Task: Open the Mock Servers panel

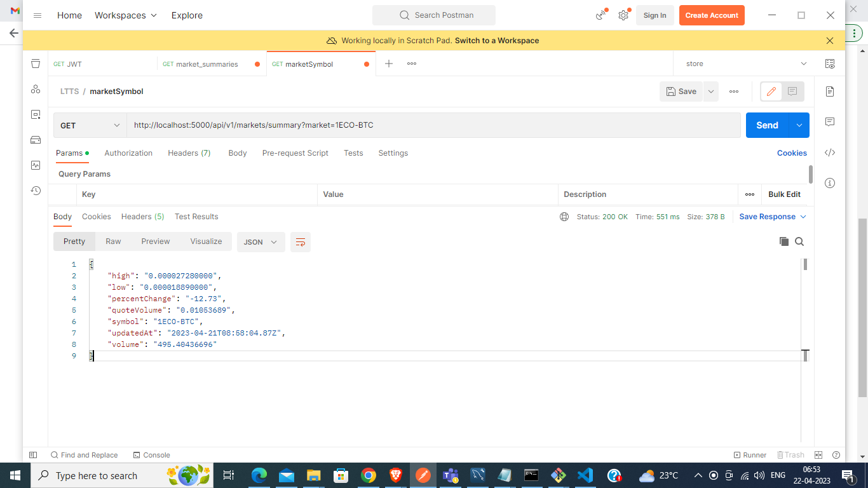Action: coord(35,140)
